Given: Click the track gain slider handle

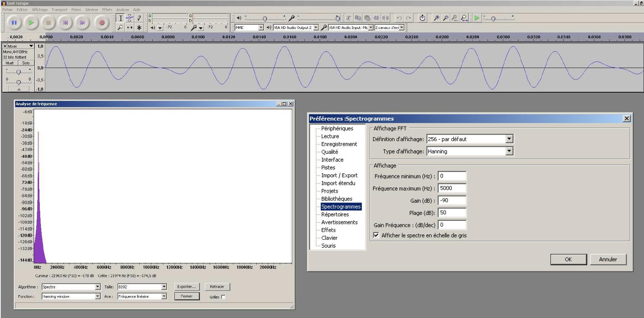Looking at the screenshot, I should [x=18, y=72].
